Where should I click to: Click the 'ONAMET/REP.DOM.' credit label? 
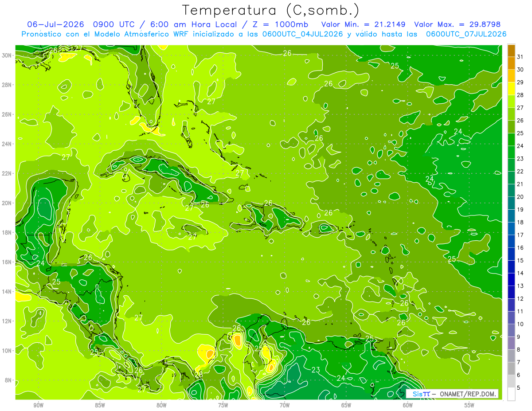pos(467,394)
